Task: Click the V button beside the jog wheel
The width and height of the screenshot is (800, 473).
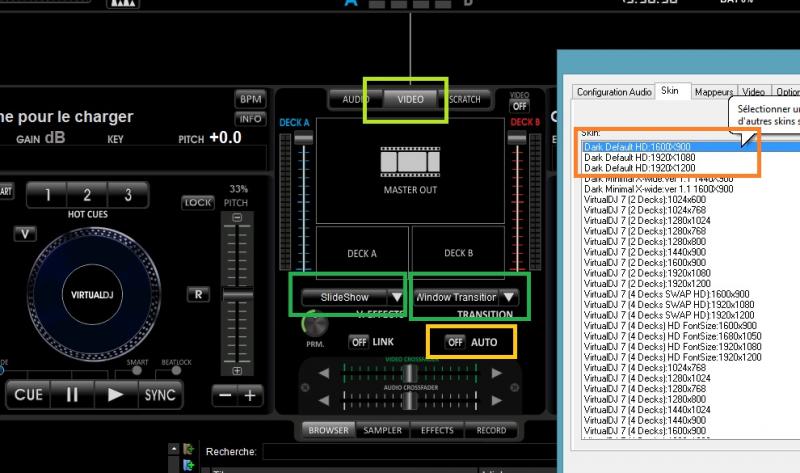Action: pyautogui.click(x=24, y=234)
